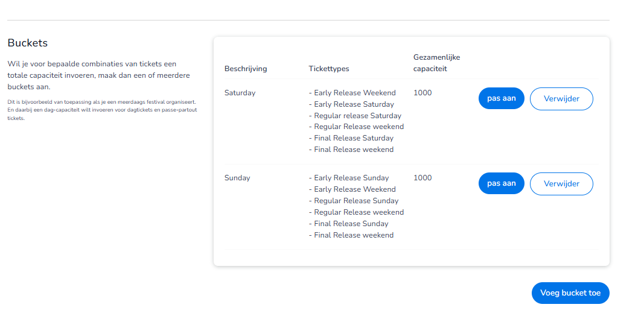Select the Saturday bucket's 1000 capacity value

tap(422, 93)
